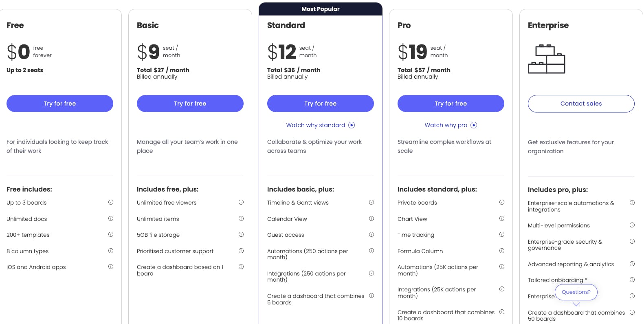Click the info icon beside "Private boards"

[502, 202]
